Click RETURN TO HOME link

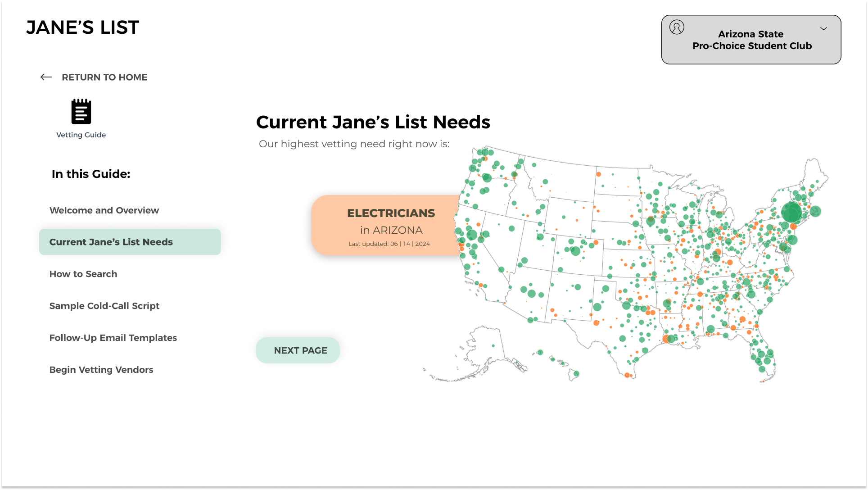tap(104, 77)
